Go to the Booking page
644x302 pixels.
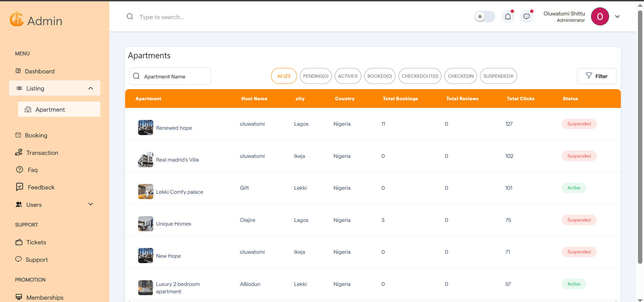click(x=36, y=135)
